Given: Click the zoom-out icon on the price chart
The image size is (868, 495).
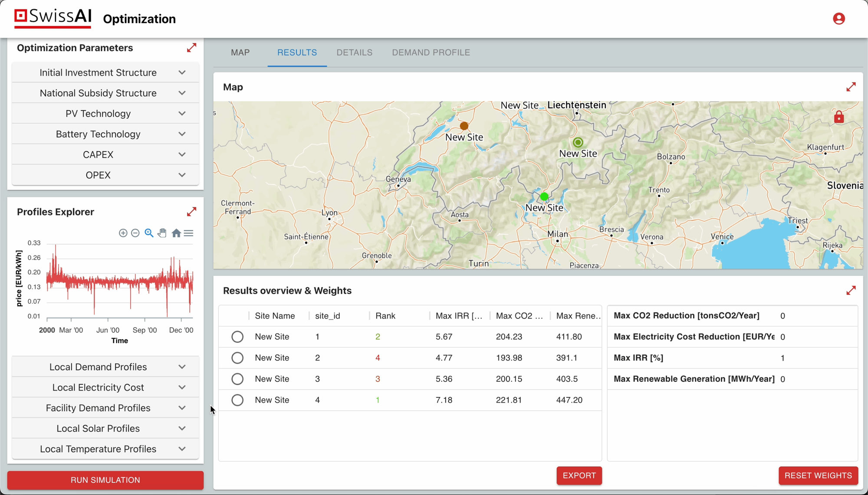Looking at the screenshot, I should (x=135, y=233).
